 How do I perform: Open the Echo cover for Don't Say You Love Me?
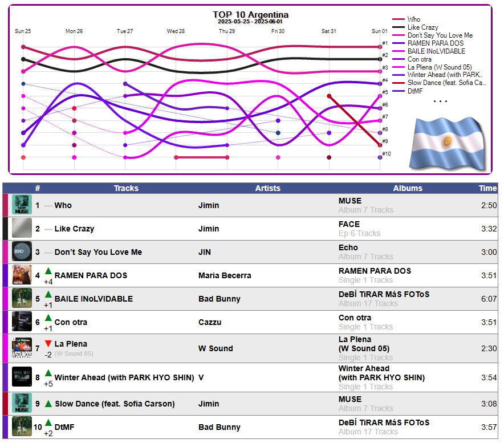click(22, 251)
